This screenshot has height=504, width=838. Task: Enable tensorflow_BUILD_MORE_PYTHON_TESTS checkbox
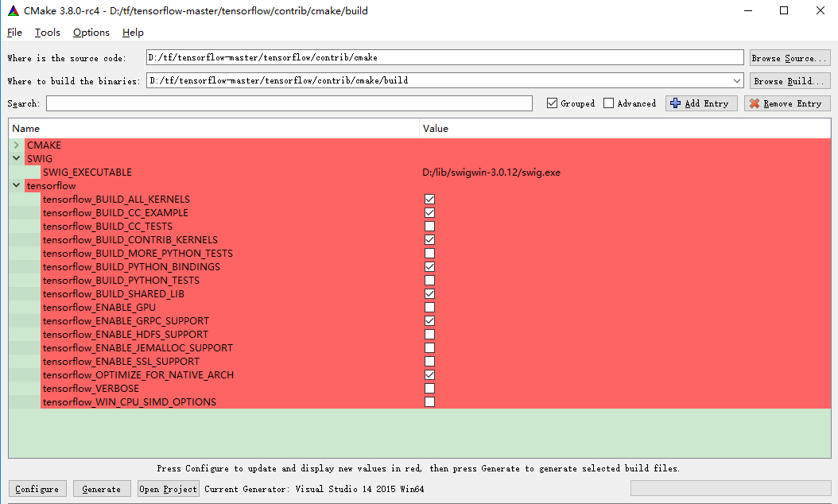[429, 254]
